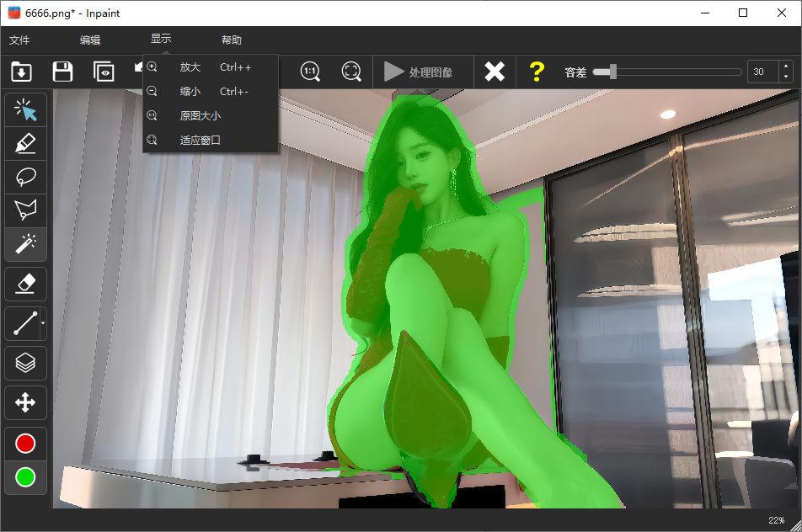Select the Polygon selection tool
The height and width of the screenshot is (532, 802).
25,210
